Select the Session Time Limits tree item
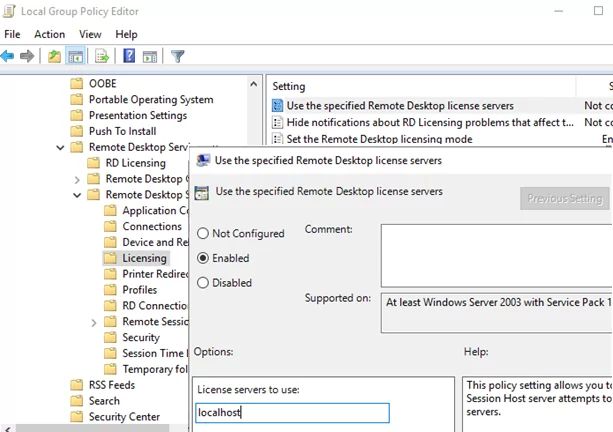The height and width of the screenshot is (432, 613). pos(155,353)
